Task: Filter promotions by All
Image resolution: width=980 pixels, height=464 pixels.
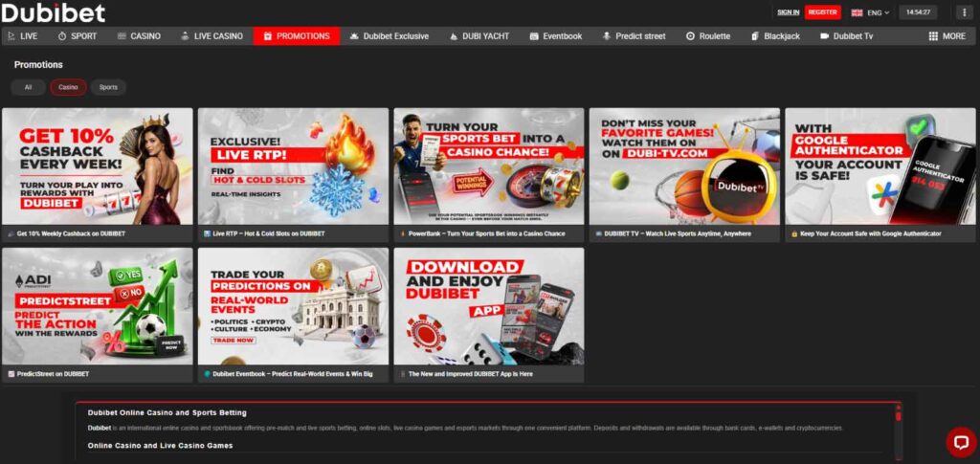Action: click(28, 87)
